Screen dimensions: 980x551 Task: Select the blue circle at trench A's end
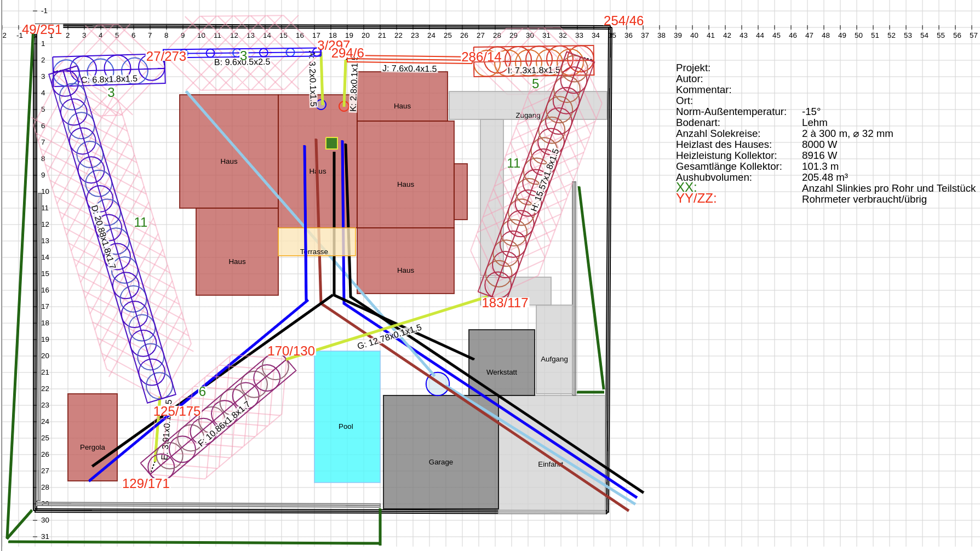pyautogui.click(x=321, y=104)
